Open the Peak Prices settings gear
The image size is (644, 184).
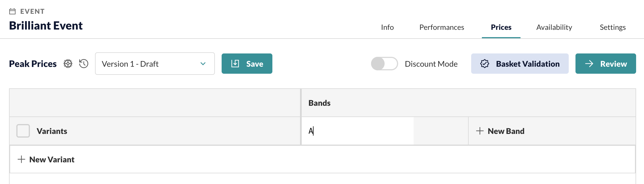click(68, 64)
